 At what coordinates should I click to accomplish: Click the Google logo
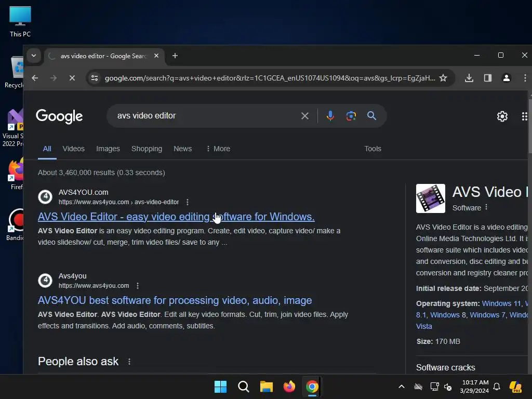(x=59, y=116)
